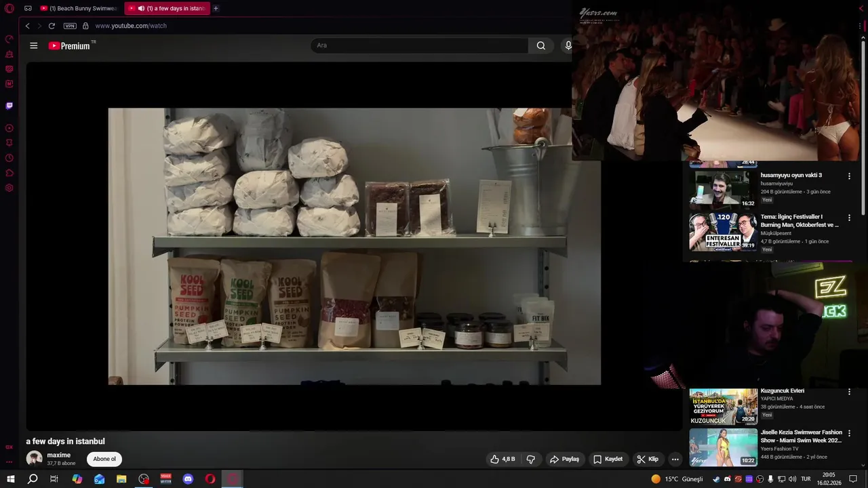Open Yaers Fashion TV channel name
Viewport: 868px width, 488px height.
[x=779, y=449]
